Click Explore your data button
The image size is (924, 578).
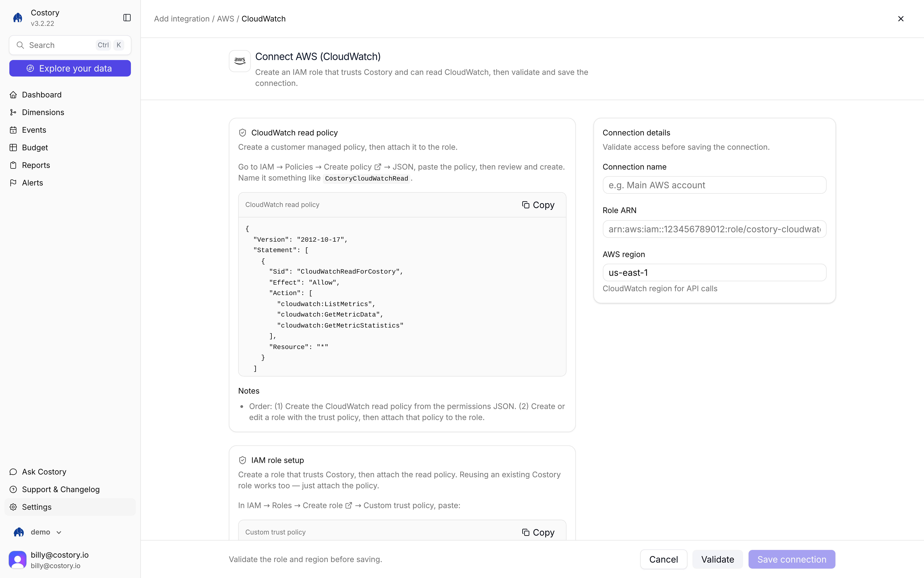pyautogui.click(x=70, y=68)
